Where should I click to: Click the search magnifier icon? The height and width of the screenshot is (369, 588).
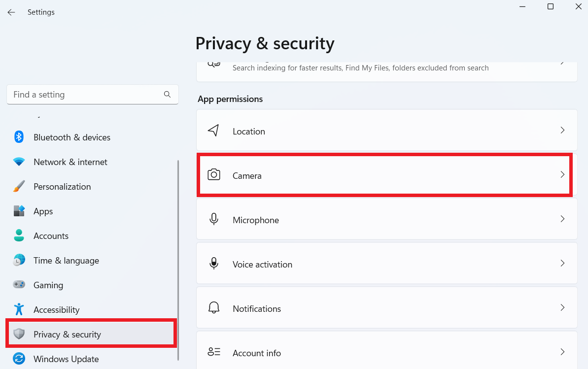167,94
